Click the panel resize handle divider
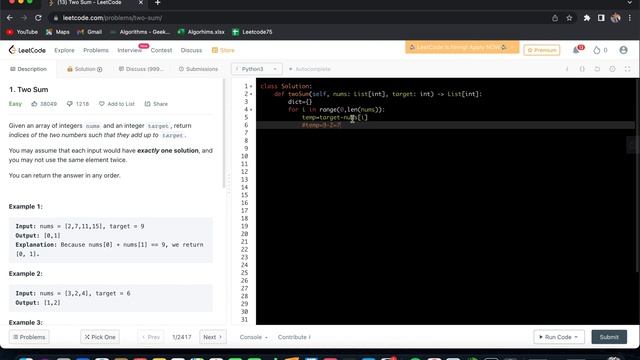 point(229,184)
